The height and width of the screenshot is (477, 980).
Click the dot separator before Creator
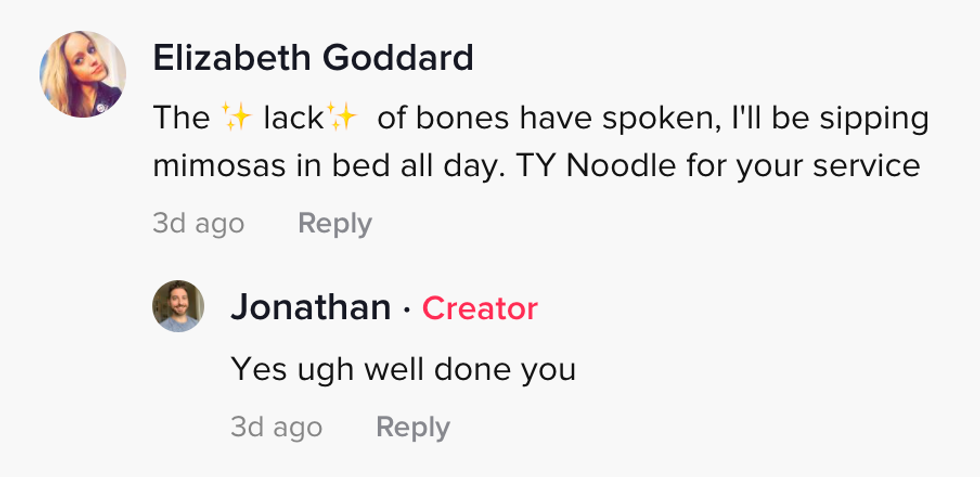(406, 310)
